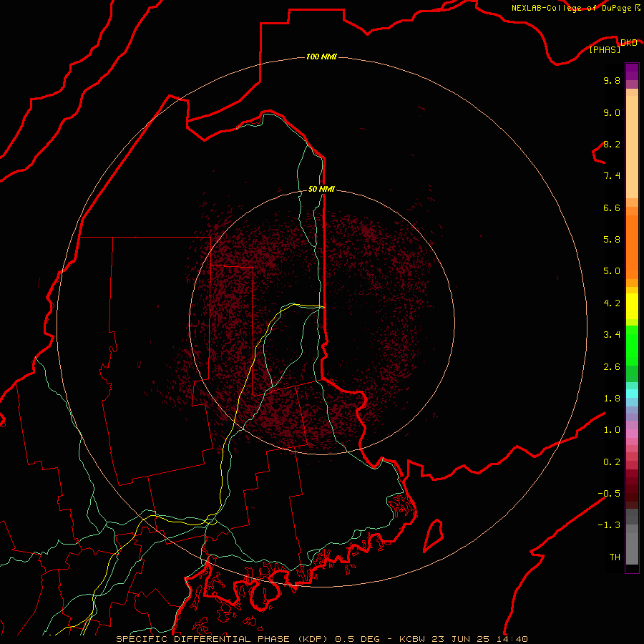
Task: Click the DKD product code label
Action: pos(628,42)
